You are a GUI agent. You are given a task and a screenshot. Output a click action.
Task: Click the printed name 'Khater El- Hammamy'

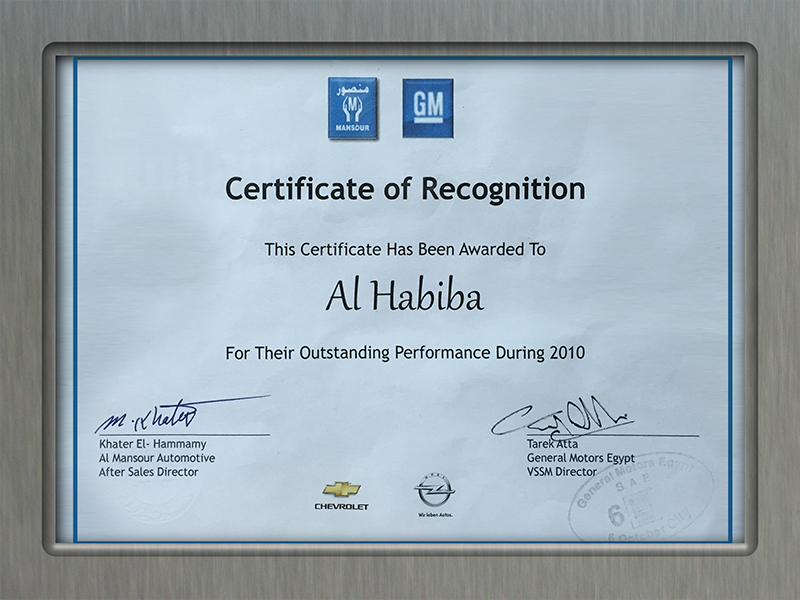[151, 445]
